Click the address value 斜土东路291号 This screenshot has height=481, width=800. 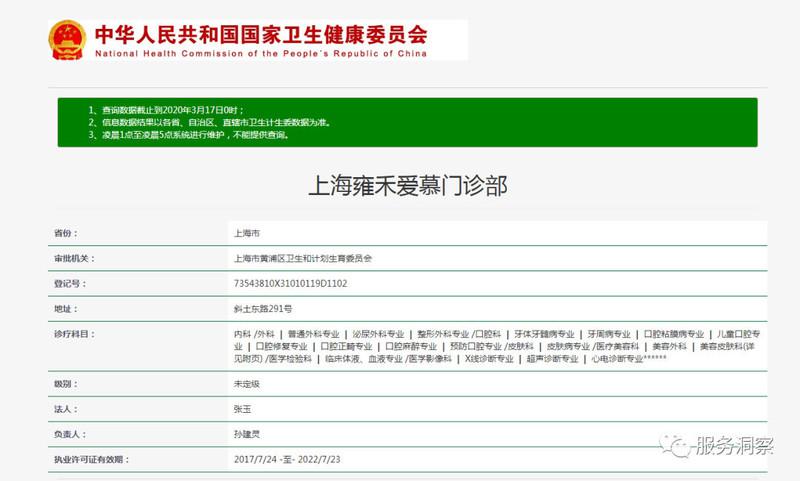[x=262, y=309]
